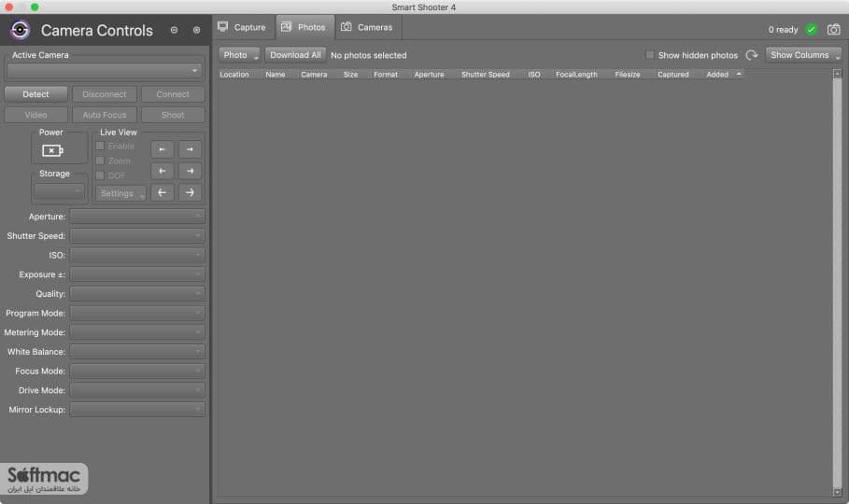Open the Active Camera dropdown
The width and height of the screenshot is (849, 504).
pos(105,70)
